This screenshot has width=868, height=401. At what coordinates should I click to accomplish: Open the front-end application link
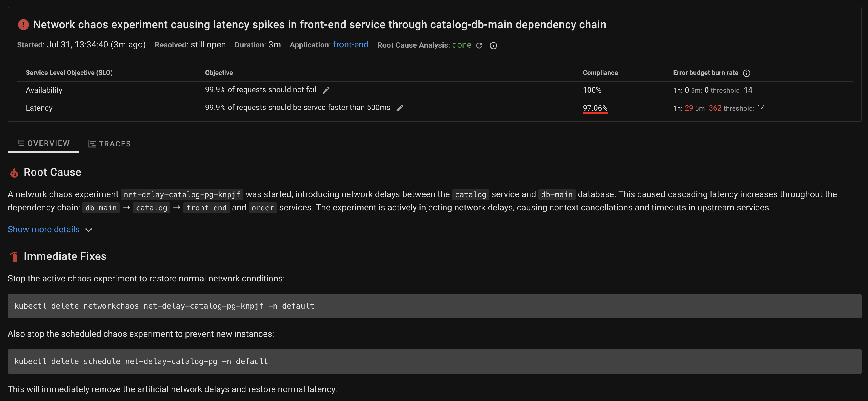(x=350, y=45)
